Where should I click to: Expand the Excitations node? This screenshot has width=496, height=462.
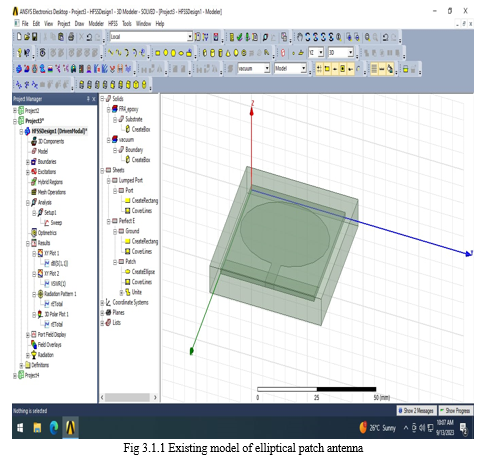(x=28, y=172)
